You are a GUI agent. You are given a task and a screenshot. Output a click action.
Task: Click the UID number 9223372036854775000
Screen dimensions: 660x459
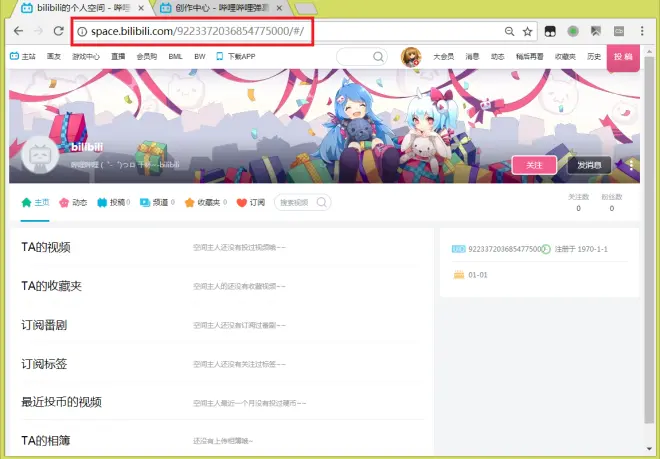505,249
